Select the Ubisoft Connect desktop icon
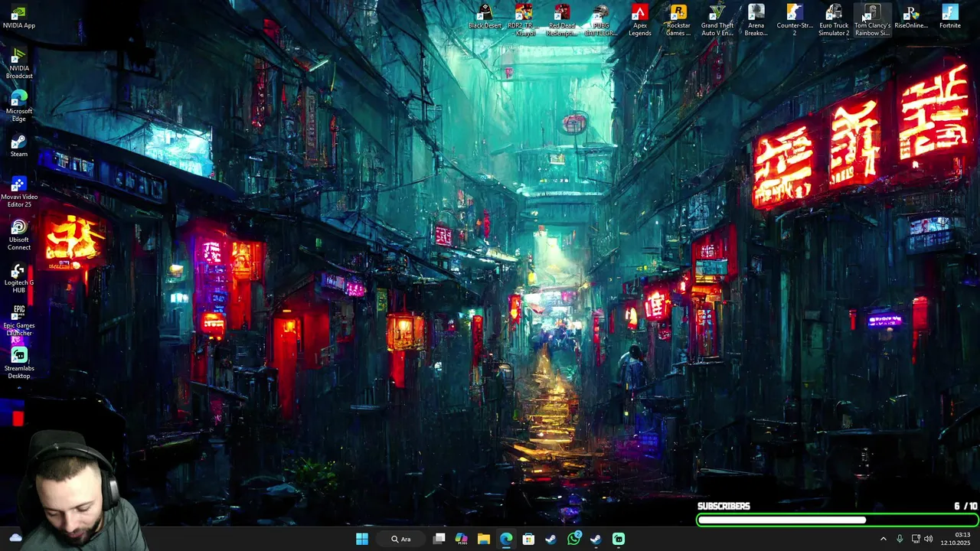This screenshot has width=980, height=551. coord(19,235)
